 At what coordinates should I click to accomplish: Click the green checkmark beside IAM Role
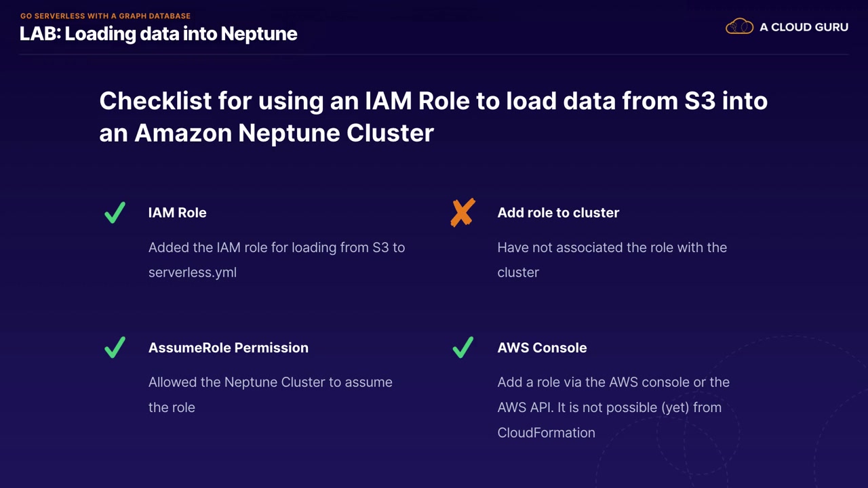[x=115, y=213]
